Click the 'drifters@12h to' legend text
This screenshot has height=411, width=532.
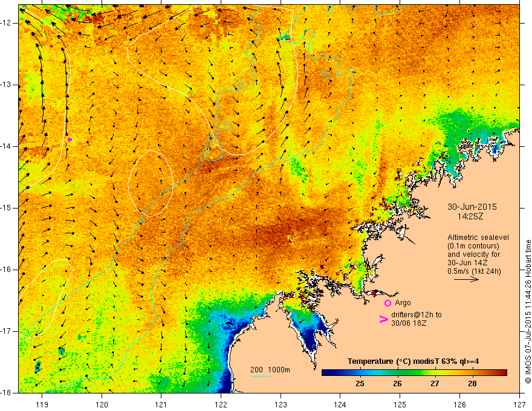click(417, 315)
